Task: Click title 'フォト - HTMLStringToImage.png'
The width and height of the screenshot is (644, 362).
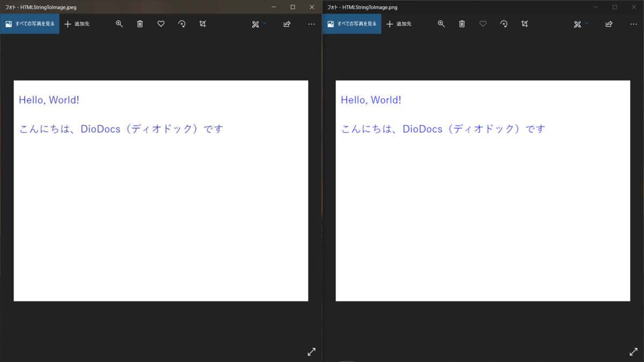Action: [362, 8]
